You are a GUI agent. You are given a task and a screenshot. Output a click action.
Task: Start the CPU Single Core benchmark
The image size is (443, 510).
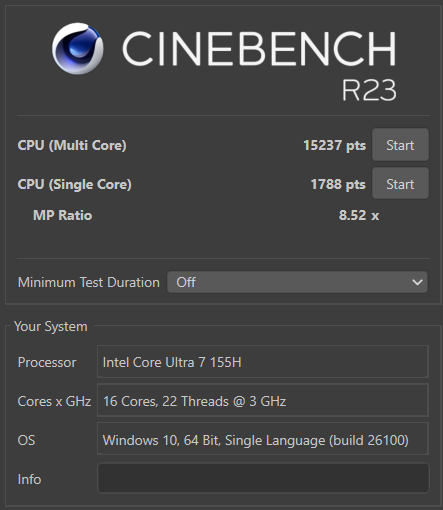click(x=400, y=183)
